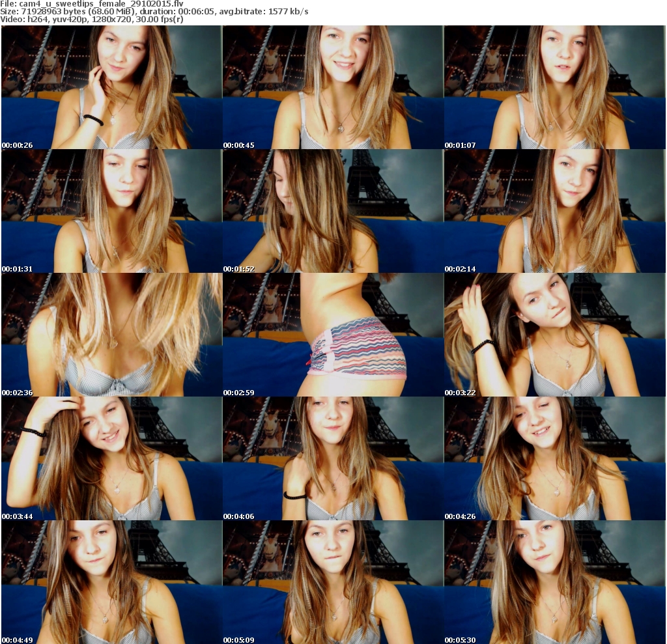Click the file name line ending in .flv
667x644 pixels.
[92, 4]
